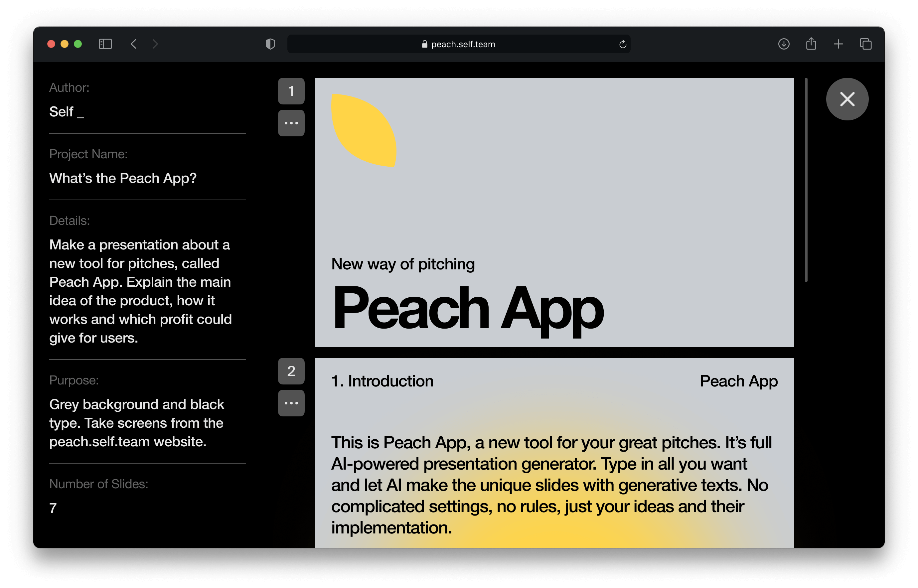
Task: Open the options menu for slide 1
Action: coord(291,123)
